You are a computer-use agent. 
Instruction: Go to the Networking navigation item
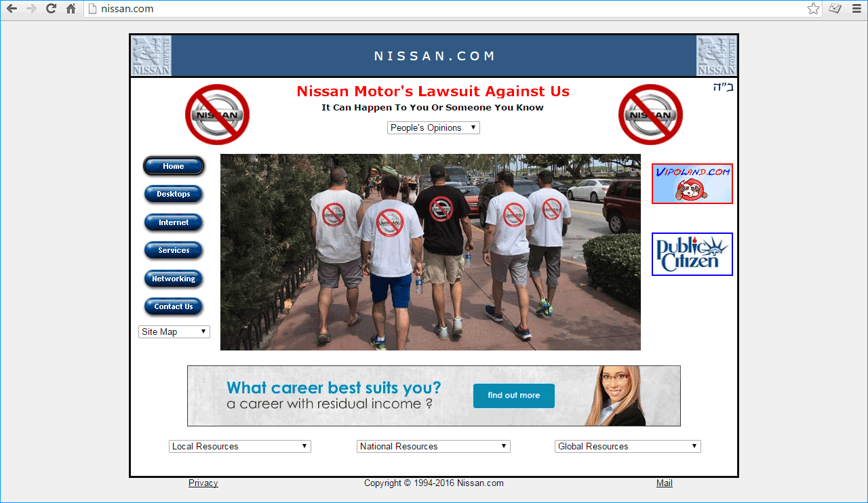tap(174, 279)
